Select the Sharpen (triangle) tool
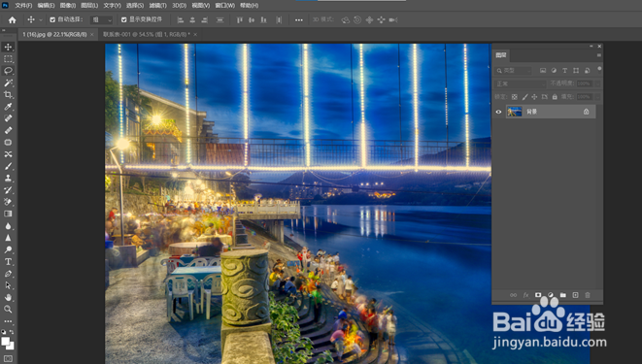The image size is (642, 364). (x=8, y=238)
